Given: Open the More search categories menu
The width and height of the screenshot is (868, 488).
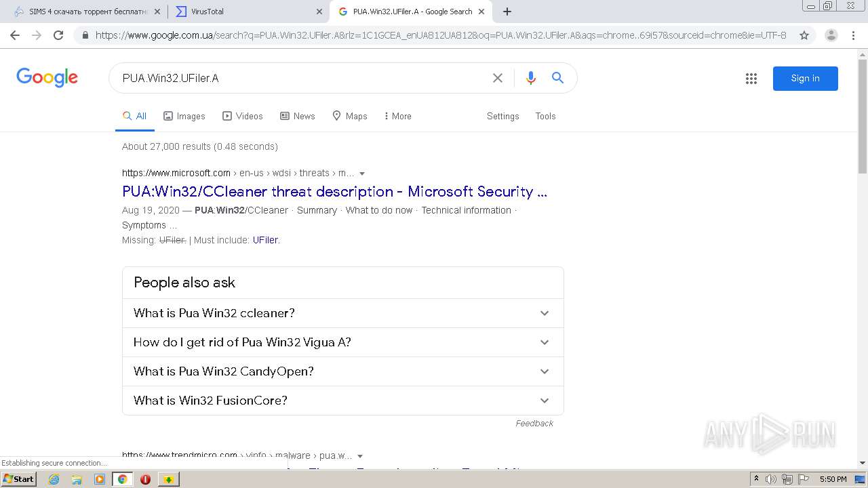Looking at the screenshot, I should (397, 116).
